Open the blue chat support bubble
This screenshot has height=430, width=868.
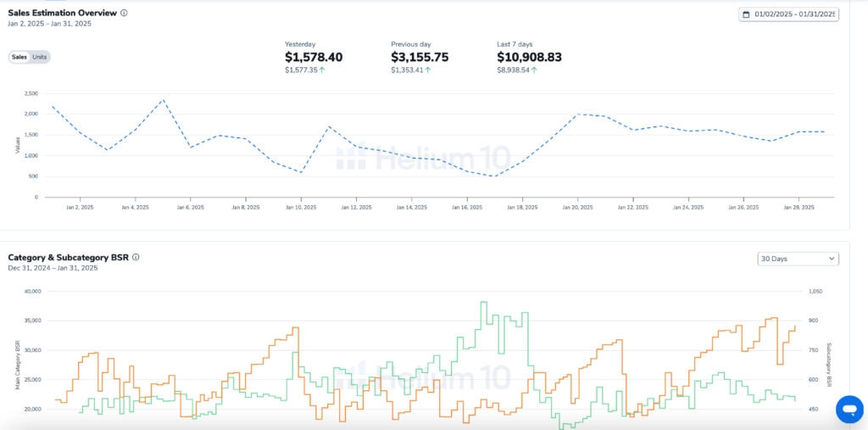849,409
